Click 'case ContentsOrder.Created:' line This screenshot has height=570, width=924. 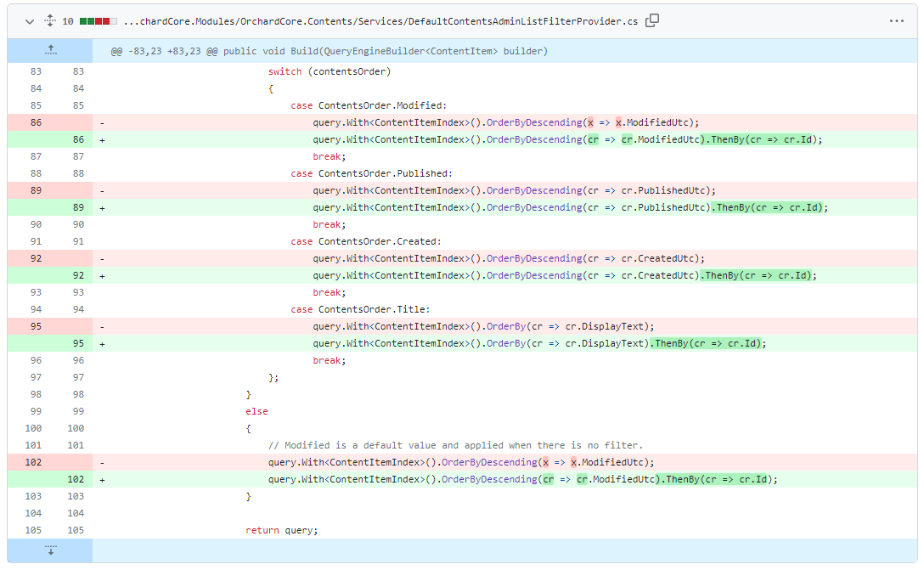click(365, 241)
